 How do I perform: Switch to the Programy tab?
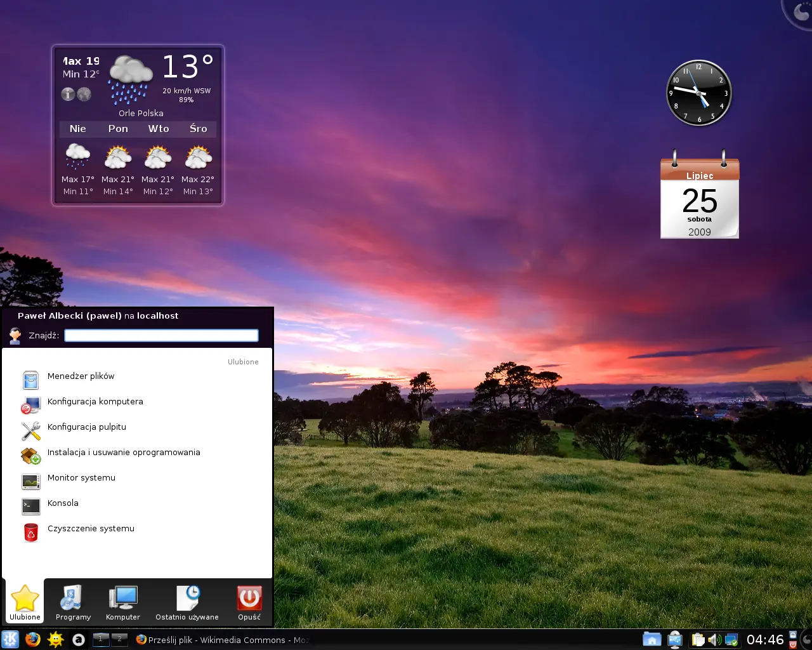pos(73,602)
